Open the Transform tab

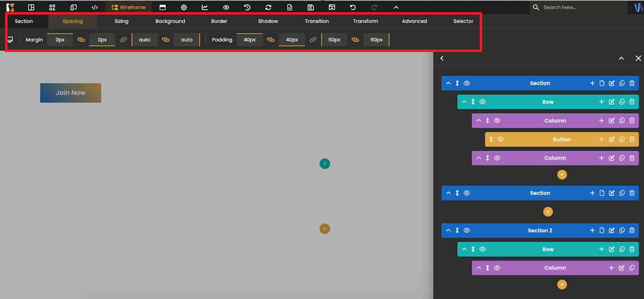(365, 21)
